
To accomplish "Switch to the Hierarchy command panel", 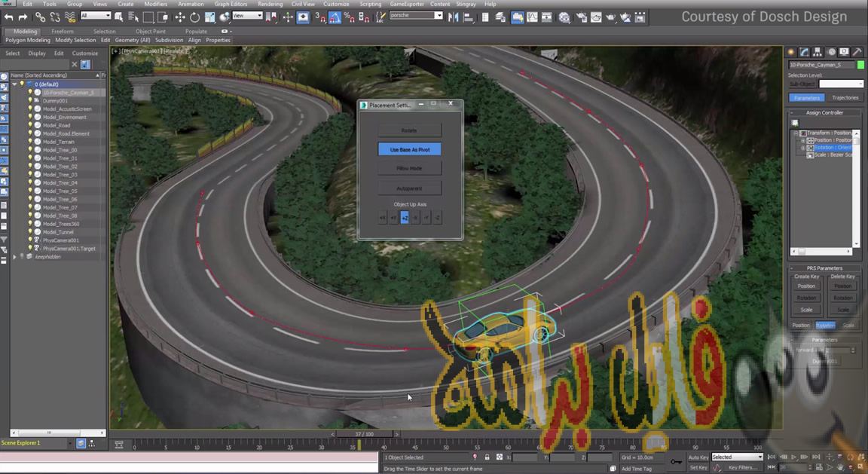I will click(817, 51).
